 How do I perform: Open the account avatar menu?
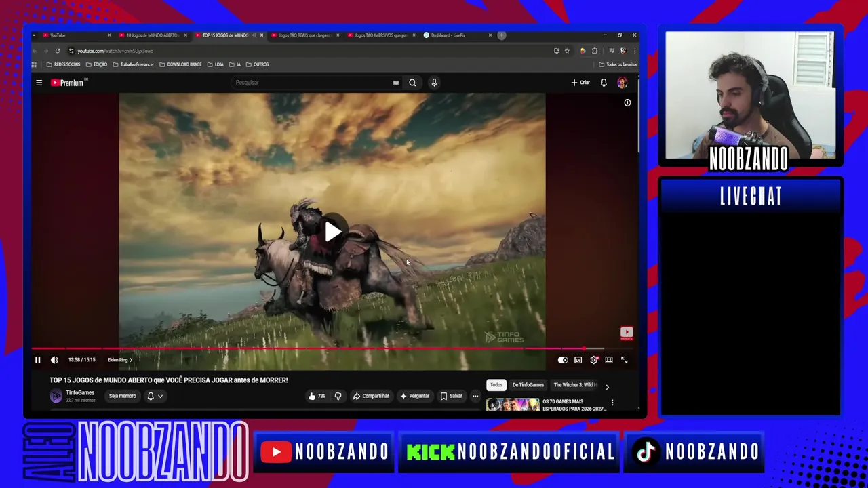pos(622,83)
